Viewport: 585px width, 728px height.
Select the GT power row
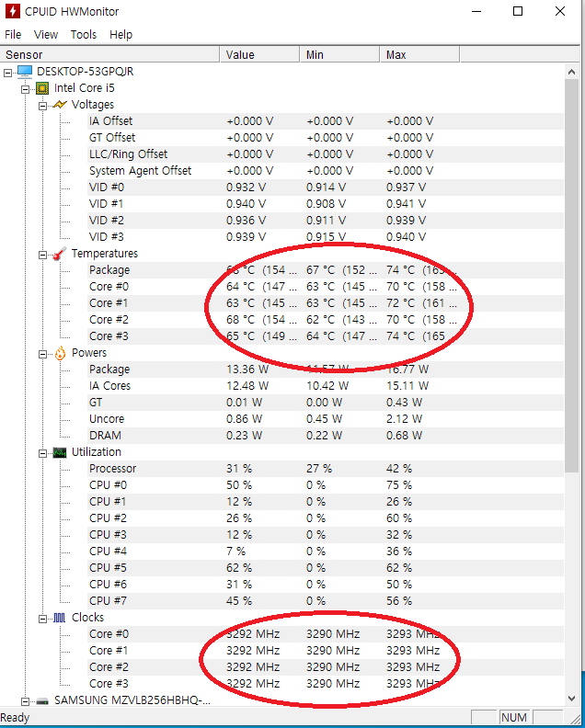tap(326, 403)
